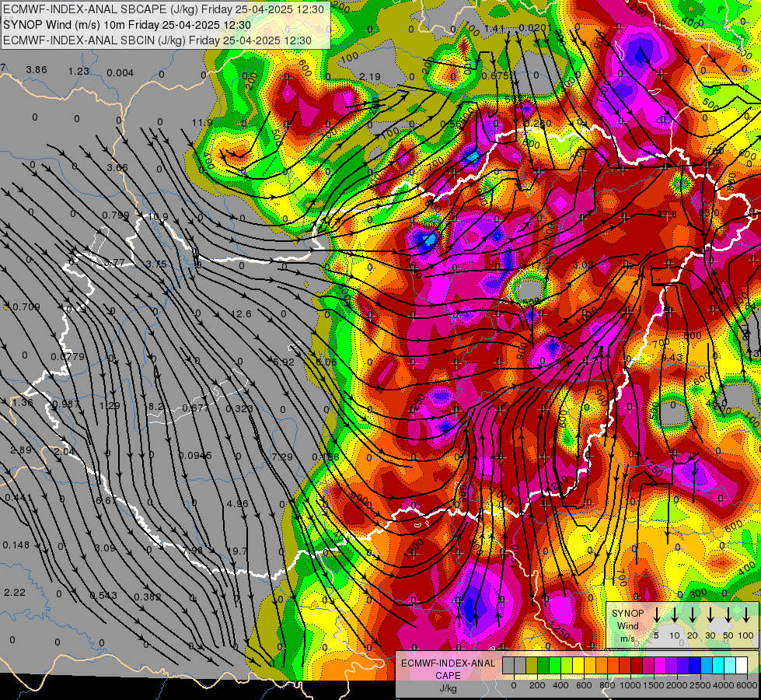Image resolution: width=761 pixels, height=700 pixels.
Task: Click the 2.19 station value on map
Action: coord(370,77)
